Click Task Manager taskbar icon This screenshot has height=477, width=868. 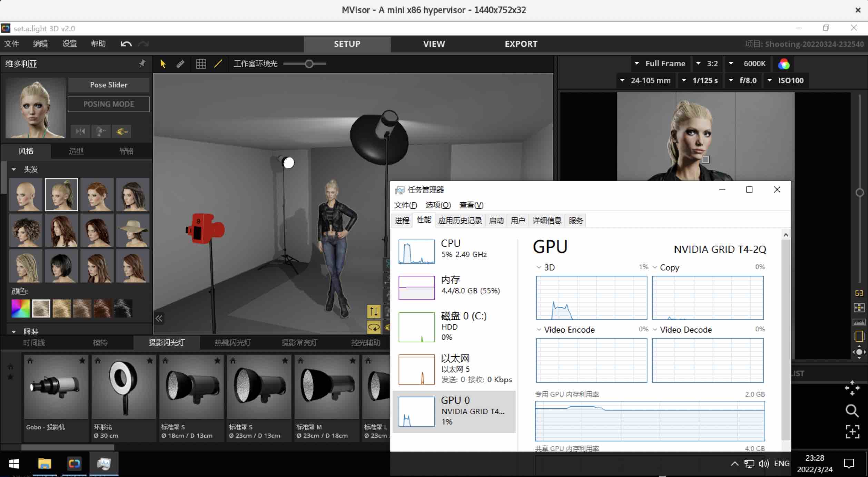[104, 464]
